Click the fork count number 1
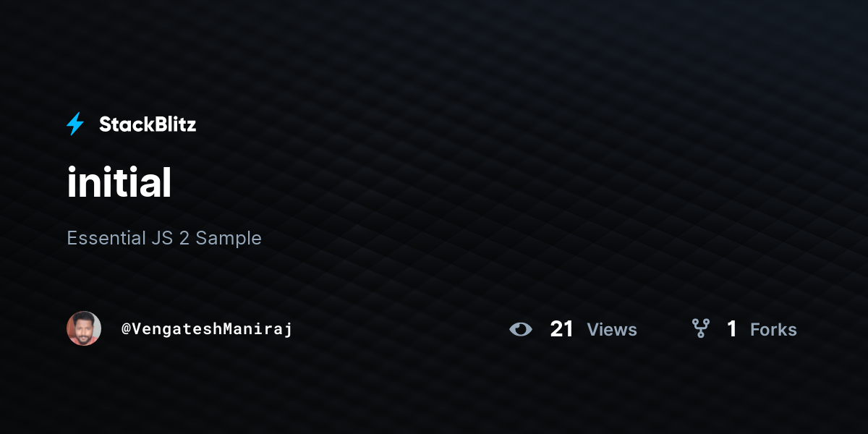Image resolution: width=868 pixels, height=434 pixels. point(732,329)
